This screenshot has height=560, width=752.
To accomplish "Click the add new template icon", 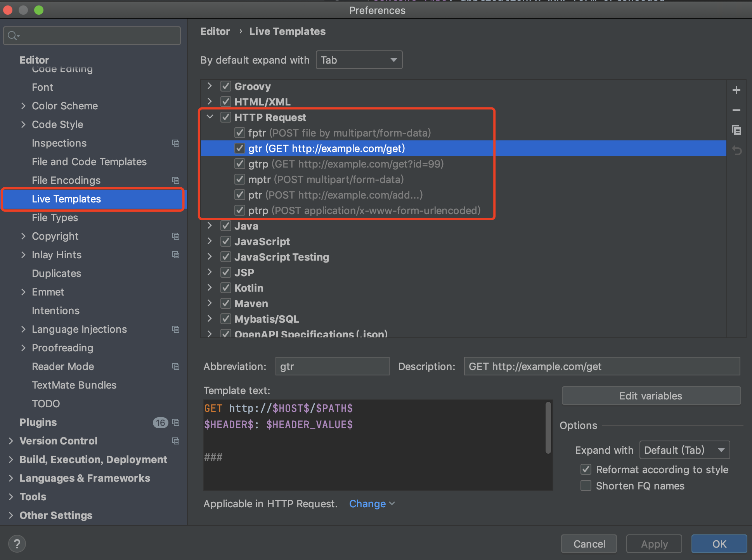I will tap(738, 91).
